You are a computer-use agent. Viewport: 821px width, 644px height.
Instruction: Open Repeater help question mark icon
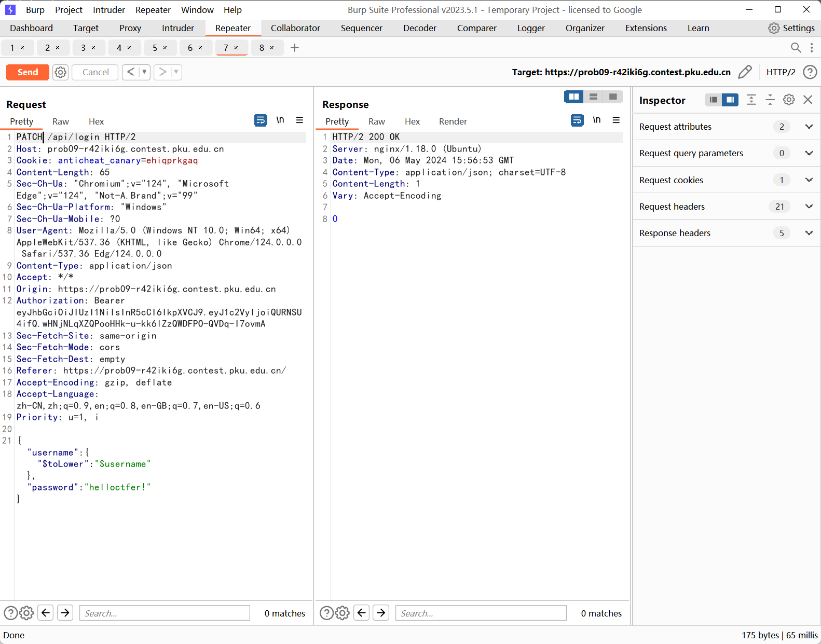tap(810, 72)
